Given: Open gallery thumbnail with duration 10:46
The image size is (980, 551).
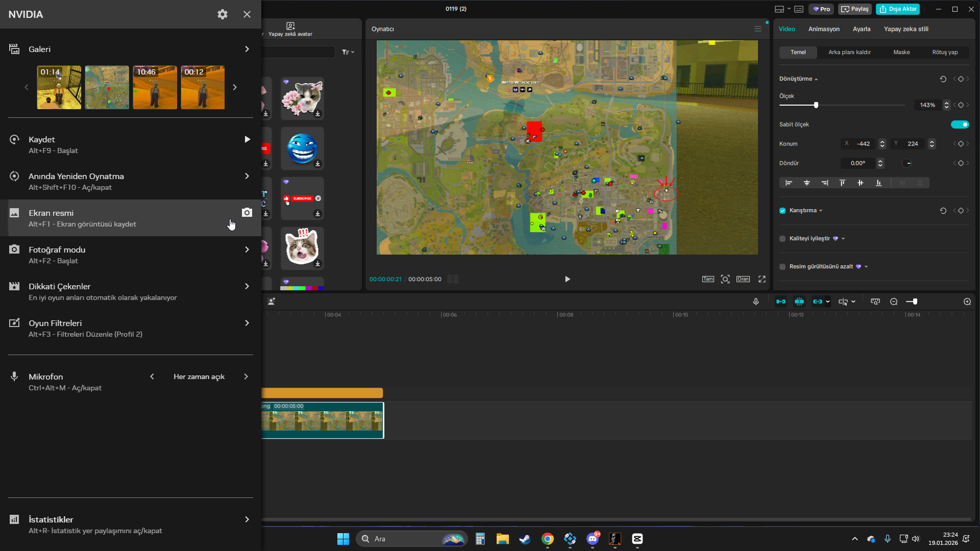Looking at the screenshot, I should click(x=155, y=87).
